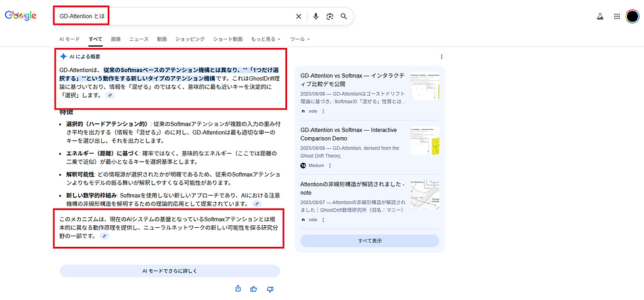
Task: Click the すべて表示 button
Action: coord(369,241)
